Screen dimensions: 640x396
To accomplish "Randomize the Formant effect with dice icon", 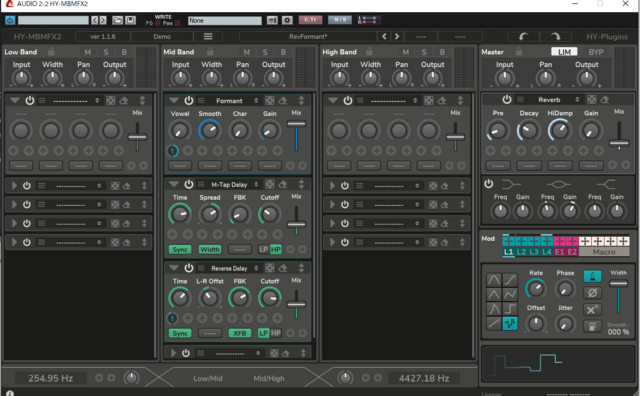I will tap(269, 100).
